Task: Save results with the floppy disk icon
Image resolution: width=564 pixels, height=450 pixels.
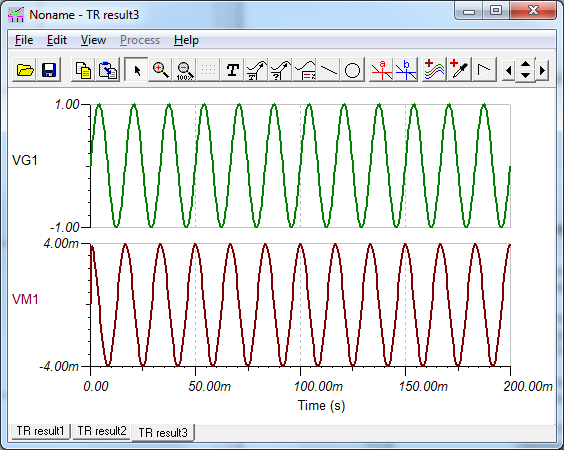Action: (x=49, y=69)
